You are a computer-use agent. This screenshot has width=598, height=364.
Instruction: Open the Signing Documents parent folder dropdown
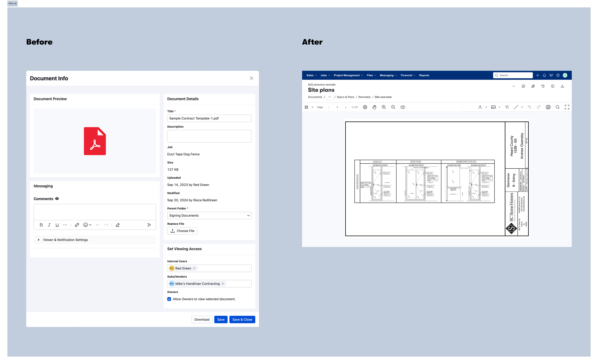pyautogui.click(x=209, y=215)
